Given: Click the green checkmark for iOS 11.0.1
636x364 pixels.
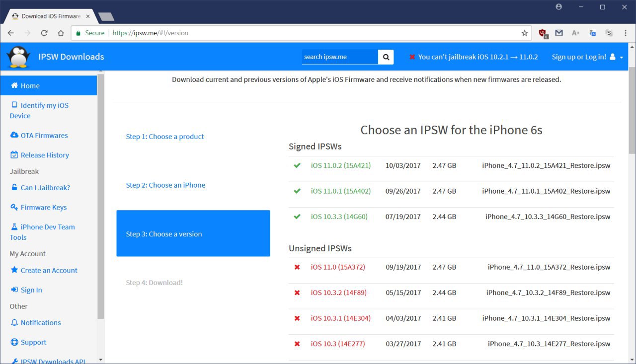Looking at the screenshot, I should (x=297, y=191).
